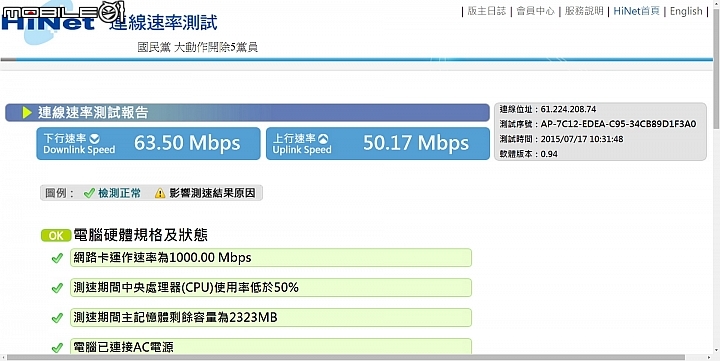Click the green OK badge
The height and width of the screenshot is (361, 720).
tap(56, 235)
